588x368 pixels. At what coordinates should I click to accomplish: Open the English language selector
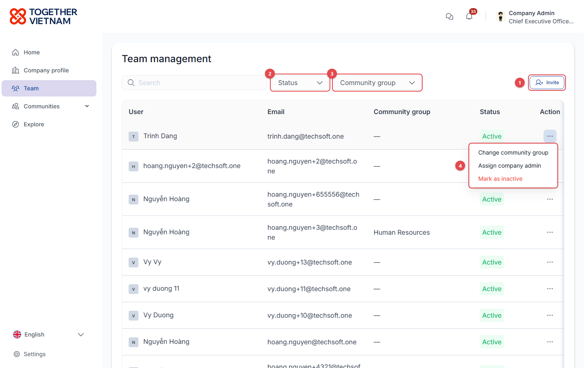[x=49, y=334]
